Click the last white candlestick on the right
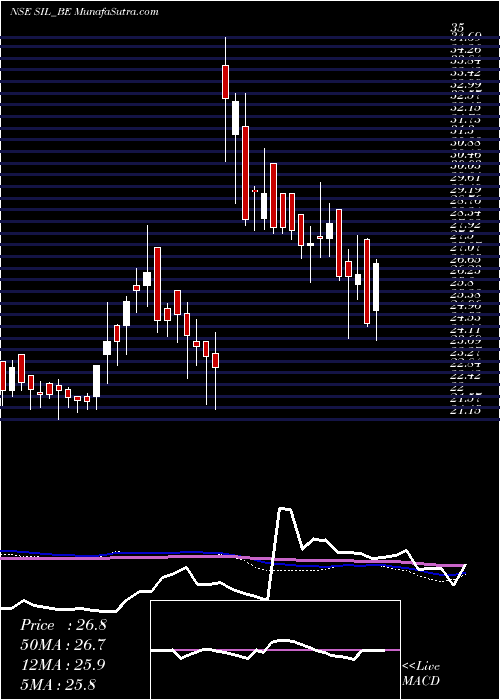 click(376, 287)
